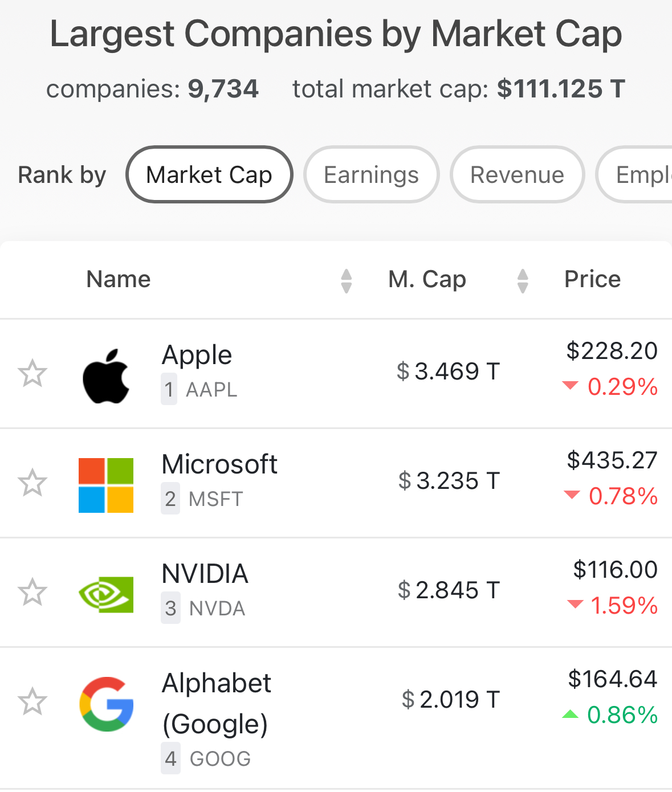Click the Google logo icon
Screen dimensions: 672x792
coord(107,704)
